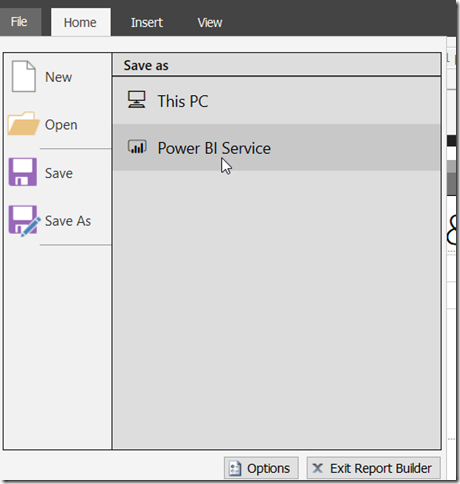The height and width of the screenshot is (484, 460).
Task: Click the purple floppy disk Save icon
Action: [23, 172]
